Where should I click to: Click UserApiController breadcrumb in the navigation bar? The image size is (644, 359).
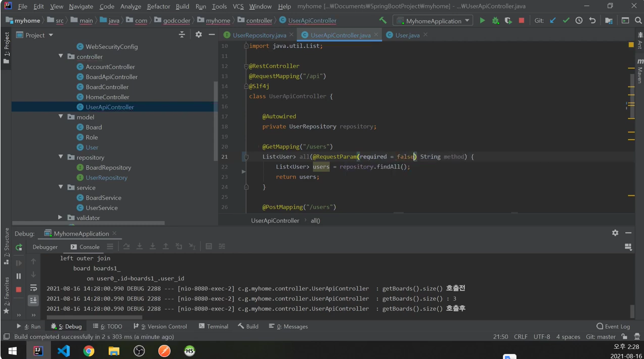[307, 21]
